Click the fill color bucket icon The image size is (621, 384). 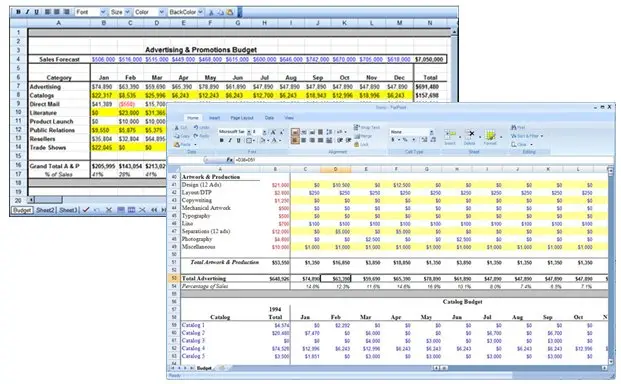(x=264, y=141)
